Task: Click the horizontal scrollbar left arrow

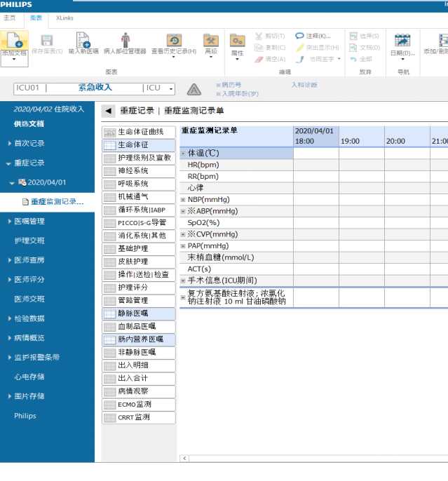Action: (x=185, y=459)
